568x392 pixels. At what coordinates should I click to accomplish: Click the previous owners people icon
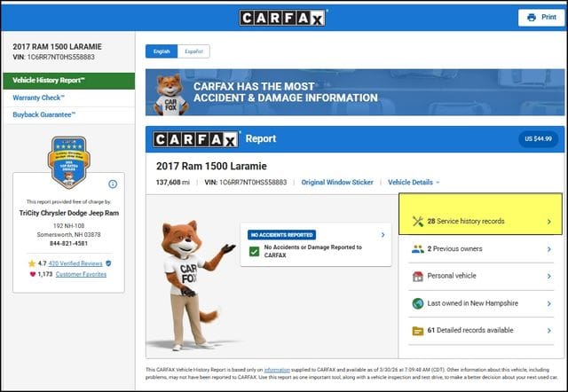(x=417, y=249)
